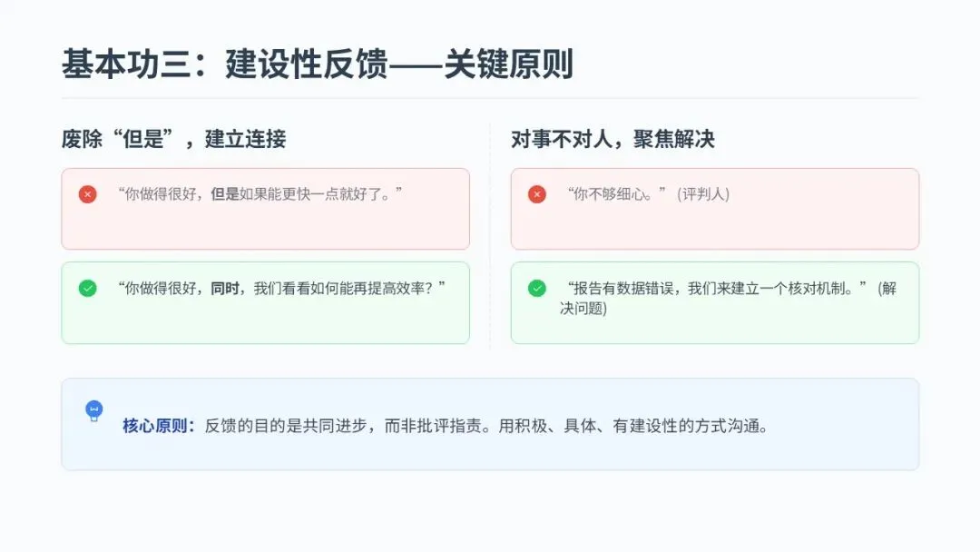
Task: Click the green checkmark beside "报告有数据错误"
Action: tap(537, 288)
